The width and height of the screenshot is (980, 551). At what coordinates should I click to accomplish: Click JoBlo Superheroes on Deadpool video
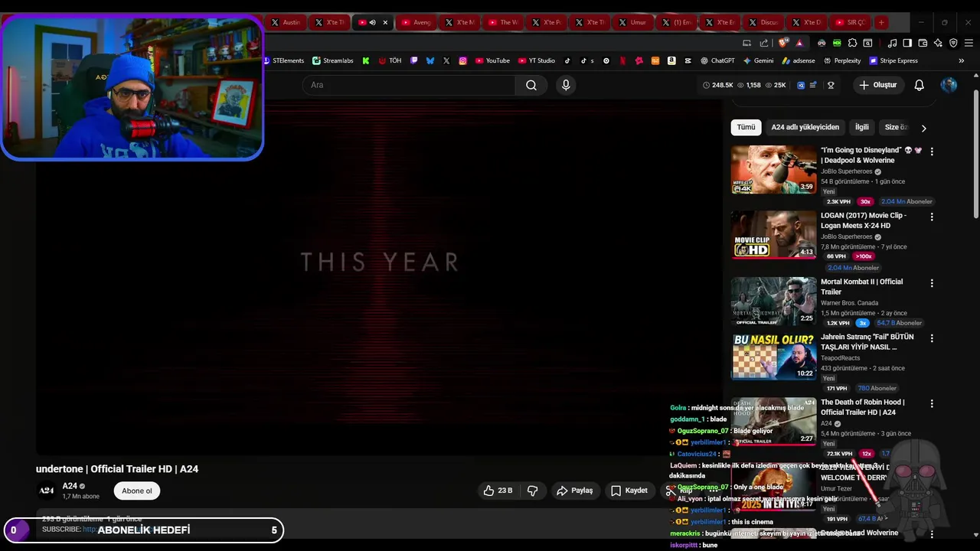(846, 171)
